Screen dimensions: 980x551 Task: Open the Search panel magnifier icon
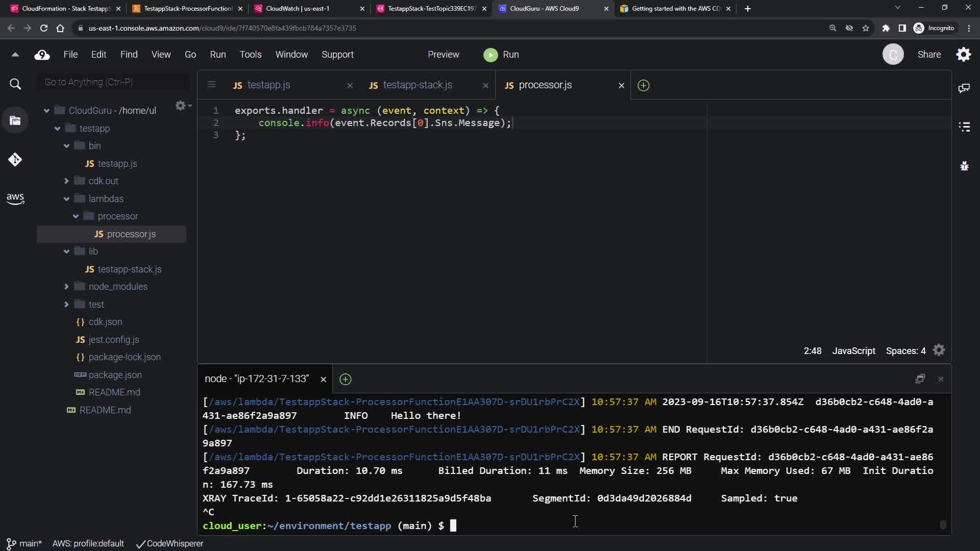(15, 84)
